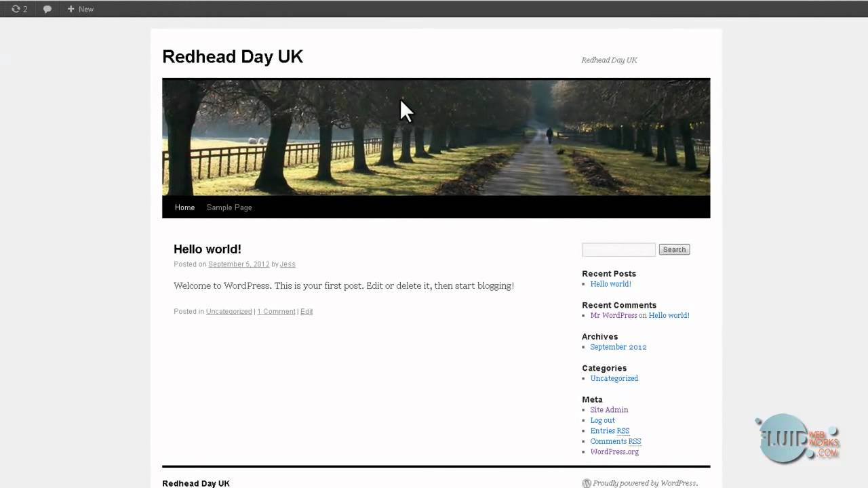Viewport: 868px width, 488px height.
Task: Open Comments RSS feed link
Action: 616,441
